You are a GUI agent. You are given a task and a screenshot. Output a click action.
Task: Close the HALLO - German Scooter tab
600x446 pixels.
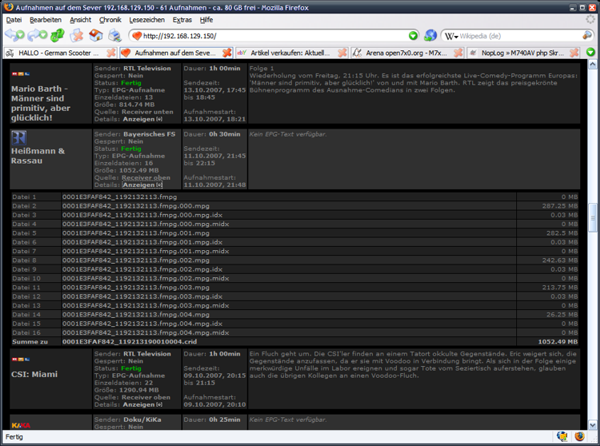111,53
